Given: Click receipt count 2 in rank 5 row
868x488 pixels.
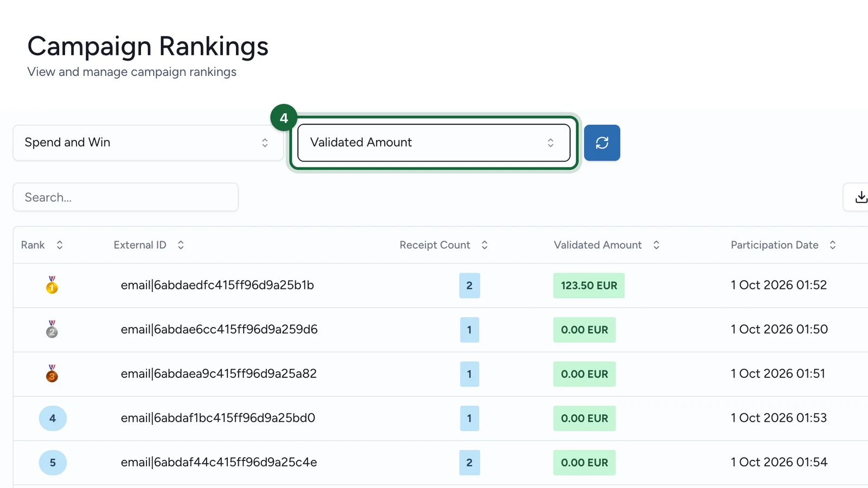Looking at the screenshot, I should point(469,463).
